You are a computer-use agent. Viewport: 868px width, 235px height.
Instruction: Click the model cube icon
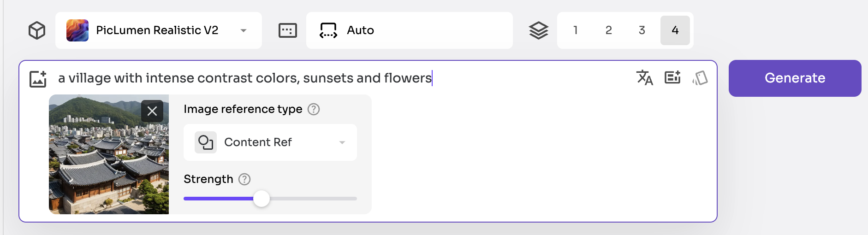point(37,30)
